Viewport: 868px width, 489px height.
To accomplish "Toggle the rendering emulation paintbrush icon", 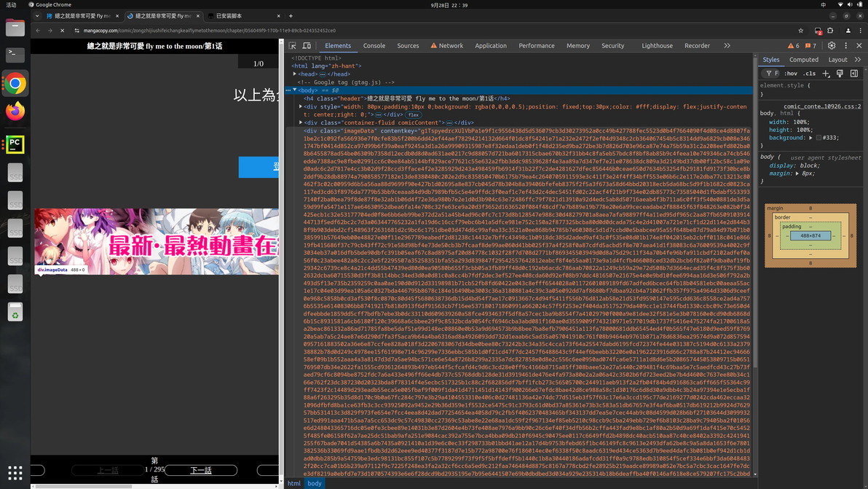I will pos(840,73).
